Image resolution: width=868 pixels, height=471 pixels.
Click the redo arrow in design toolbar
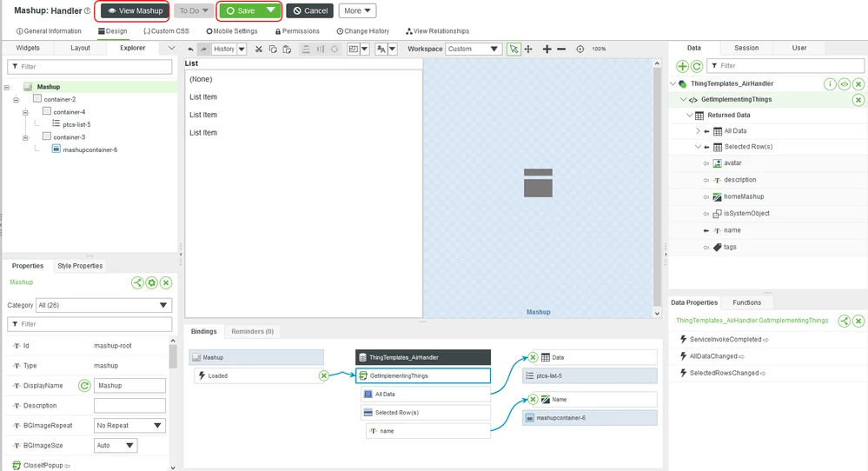203,49
